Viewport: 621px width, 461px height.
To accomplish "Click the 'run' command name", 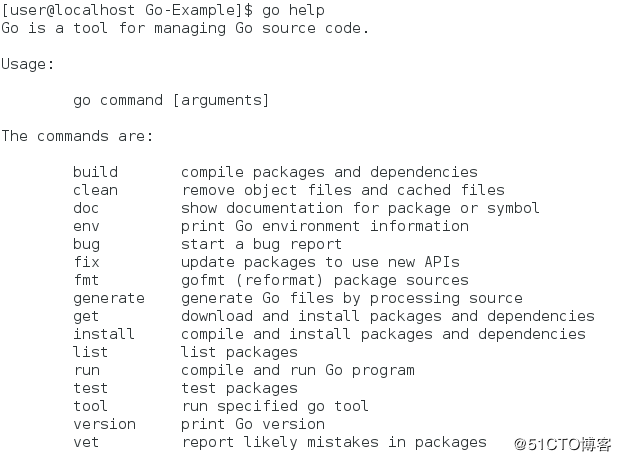I will point(87,371).
